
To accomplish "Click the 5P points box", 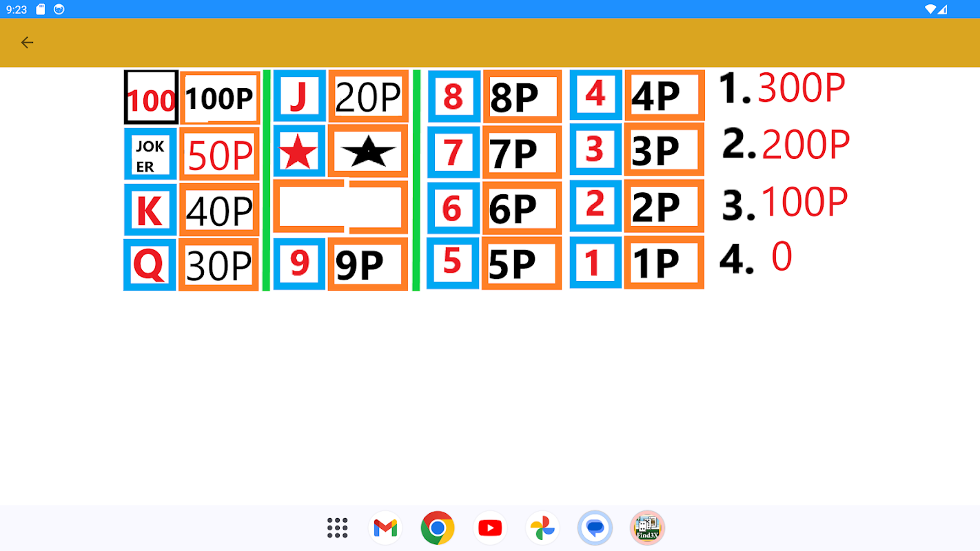I will tap(522, 263).
